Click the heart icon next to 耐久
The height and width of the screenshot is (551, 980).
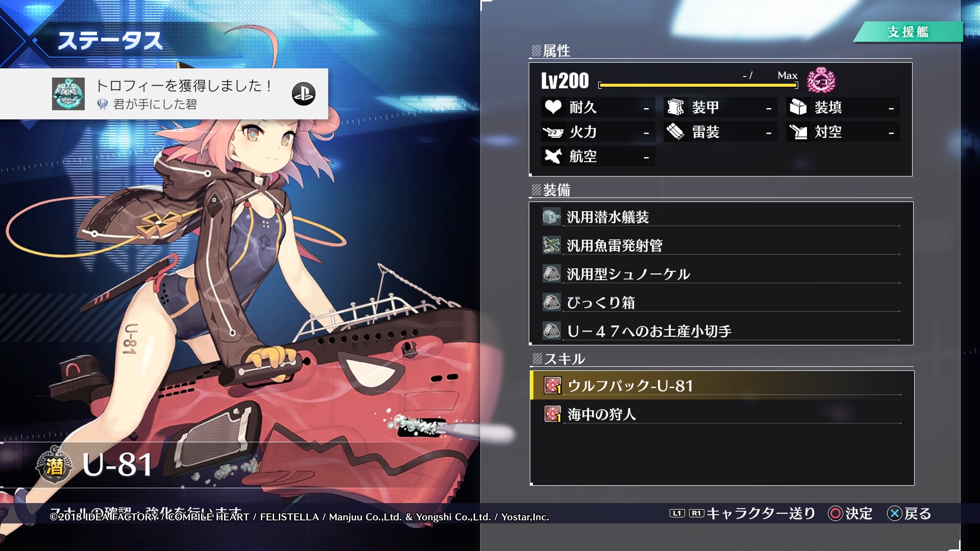[x=553, y=107]
